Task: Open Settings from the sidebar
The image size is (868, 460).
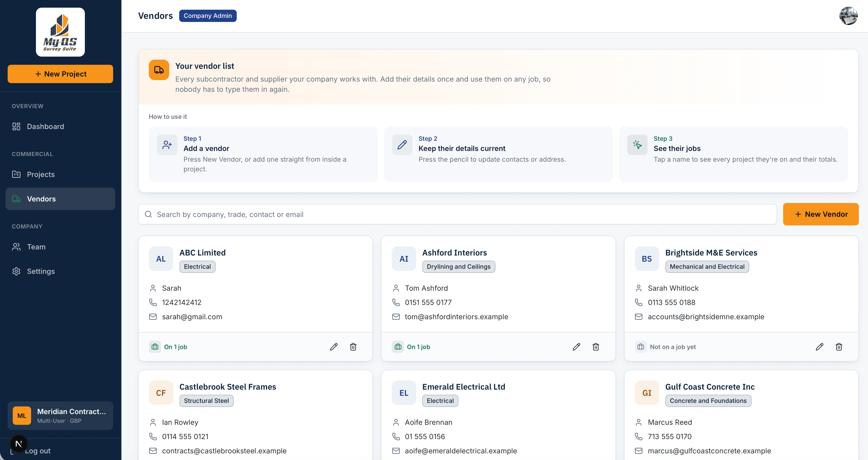Action: tap(60, 271)
